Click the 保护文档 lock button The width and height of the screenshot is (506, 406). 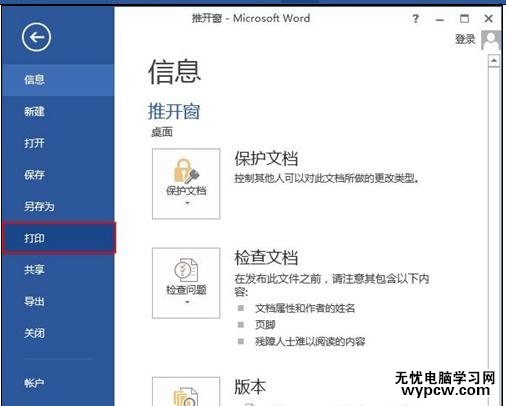tap(186, 184)
